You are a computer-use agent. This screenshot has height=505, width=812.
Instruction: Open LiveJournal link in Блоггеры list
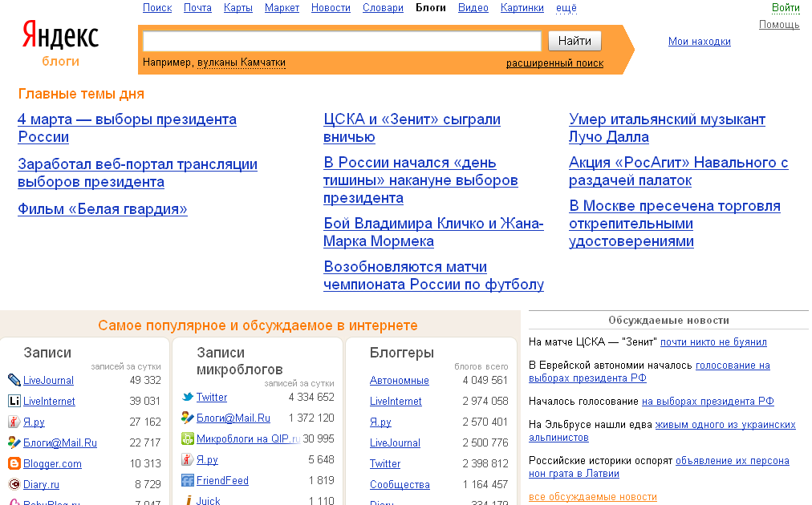(x=395, y=443)
